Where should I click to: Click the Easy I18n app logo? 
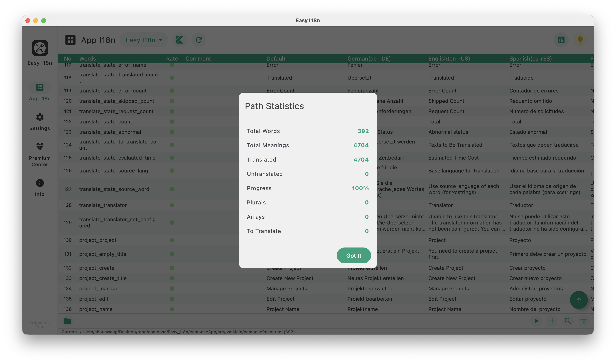click(x=40, y=48)
